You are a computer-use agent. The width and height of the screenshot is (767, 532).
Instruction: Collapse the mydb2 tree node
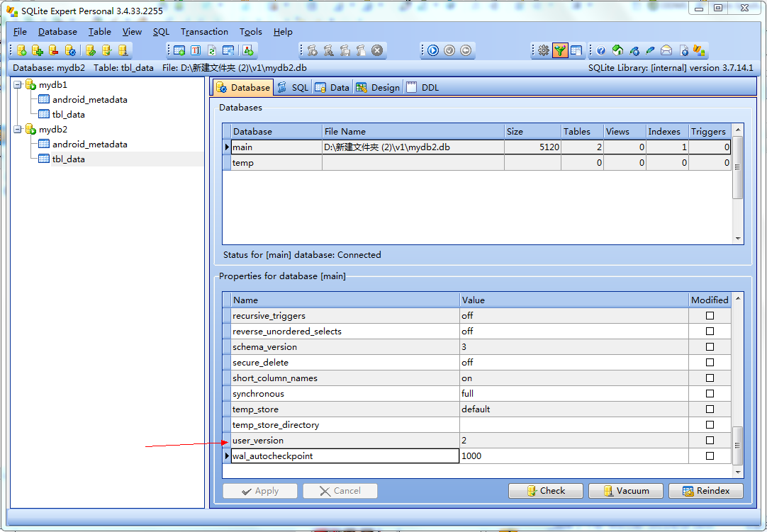[x=18, y=129]
